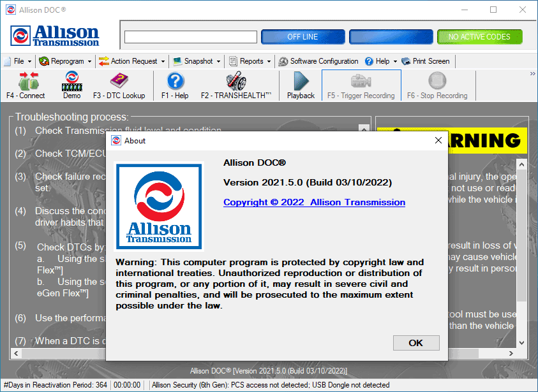The height and width of the screenshot is (392, 538).
Task: Open the Snapshot menu
Action: tap(197, 61)
